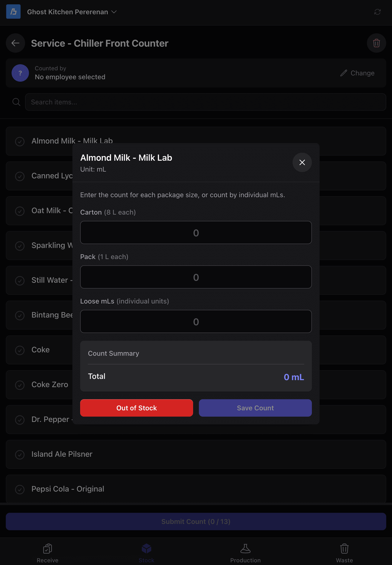392x565 pixels.
Task: Click the employee avatar question mark
Action: [x=20, y=73]
